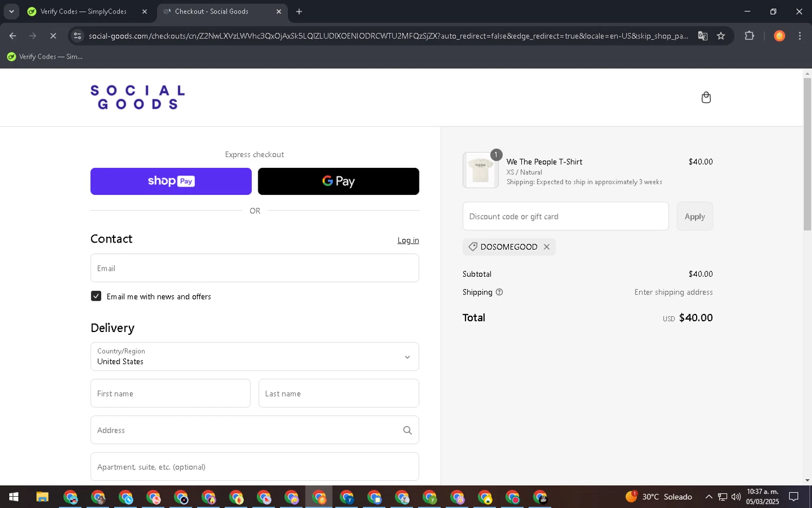Click the Social Goods logo
Image resolution: width=812 pixels, height=508 pixels.
(137, 97)
